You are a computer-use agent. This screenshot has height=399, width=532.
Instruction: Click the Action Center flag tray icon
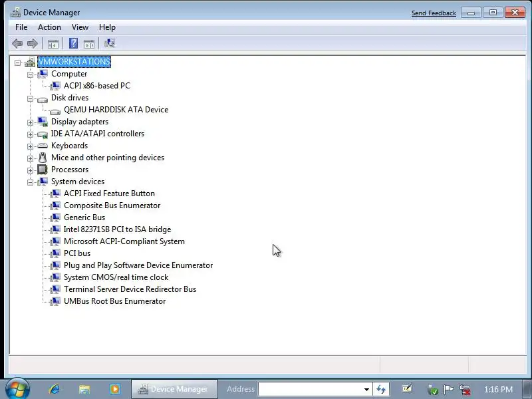tap(448, 390)
